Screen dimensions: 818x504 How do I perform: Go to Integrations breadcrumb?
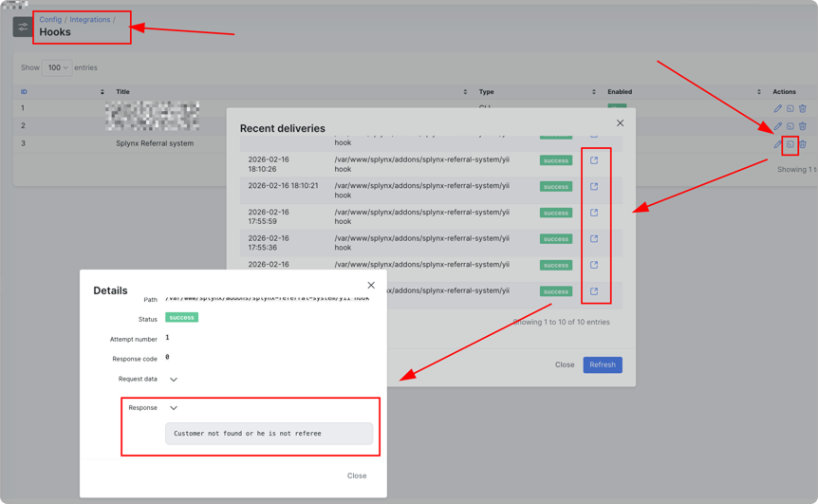pyautogui.click(x=89, y=19)
